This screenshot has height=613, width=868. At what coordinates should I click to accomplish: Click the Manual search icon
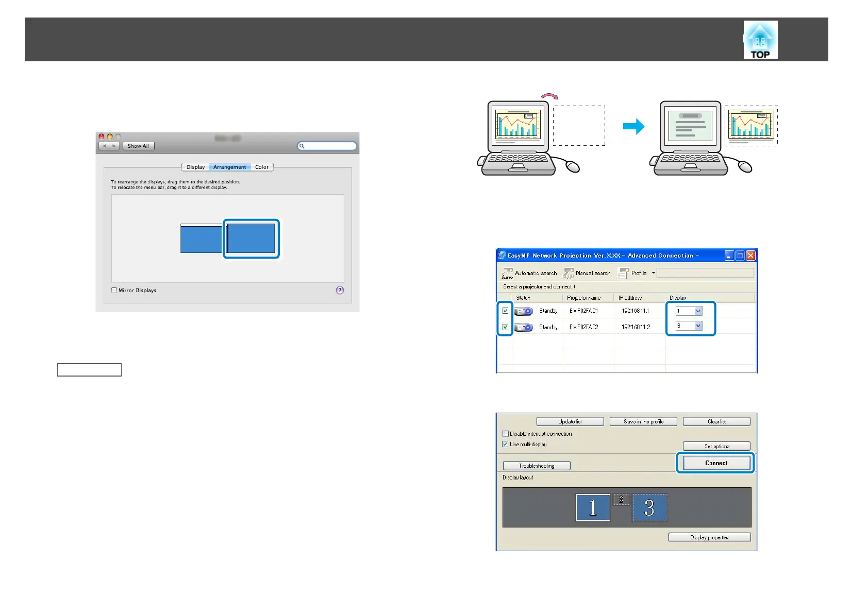coord(569,273)
